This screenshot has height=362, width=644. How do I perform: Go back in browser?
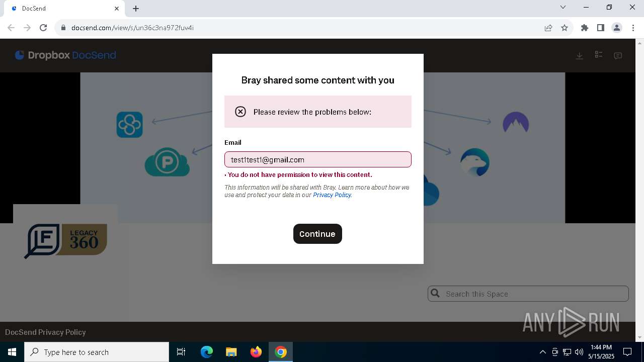click(x=11, y=28)
